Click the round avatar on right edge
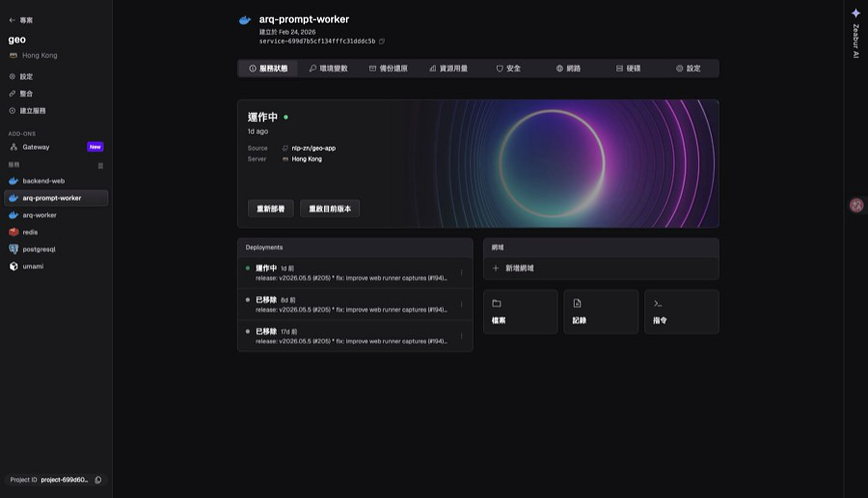The image size is (868, 498). pos(856,205)
